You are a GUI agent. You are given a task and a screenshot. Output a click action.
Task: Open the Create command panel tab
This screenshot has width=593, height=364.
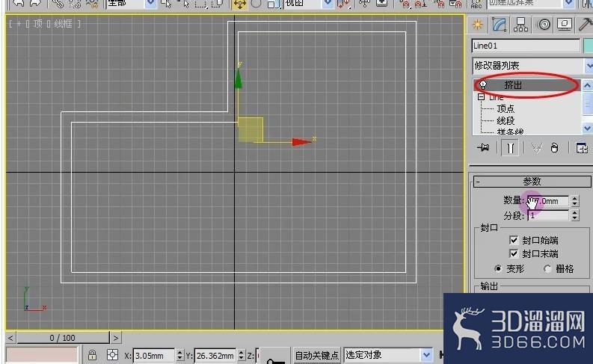point(478,25)
